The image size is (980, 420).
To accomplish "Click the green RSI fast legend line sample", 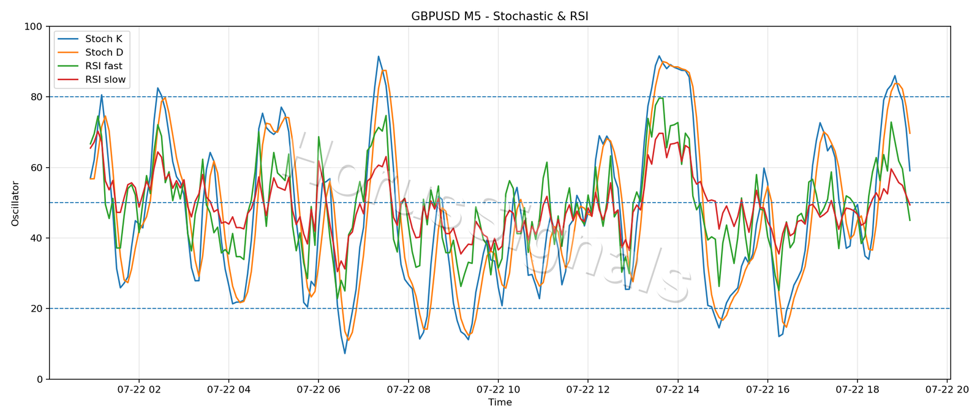I will click(x=68, y=66).
